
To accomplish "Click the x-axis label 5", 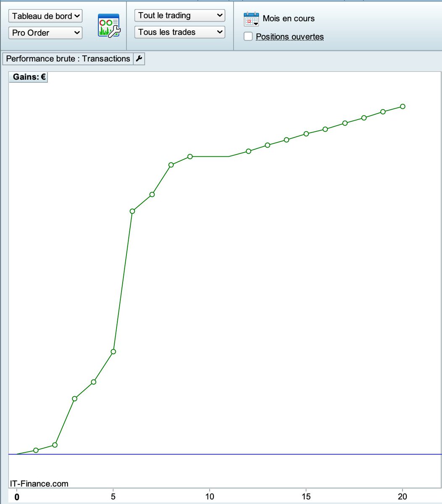I will (113, 497).
